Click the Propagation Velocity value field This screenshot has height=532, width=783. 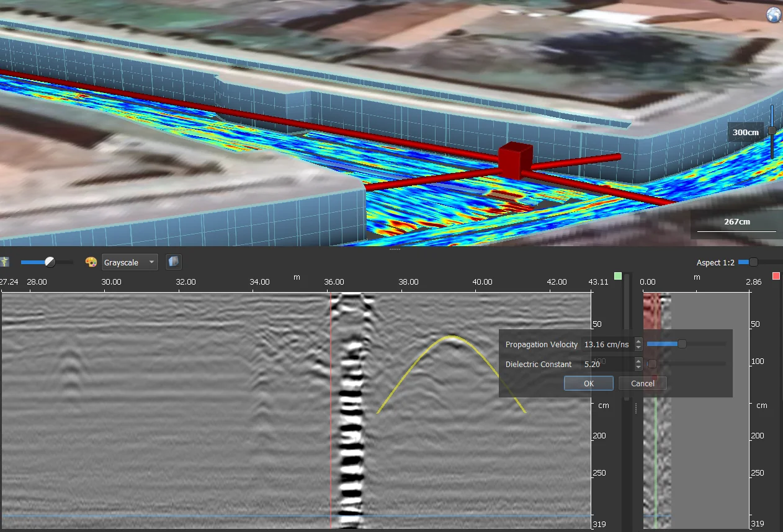click(608, 344)
